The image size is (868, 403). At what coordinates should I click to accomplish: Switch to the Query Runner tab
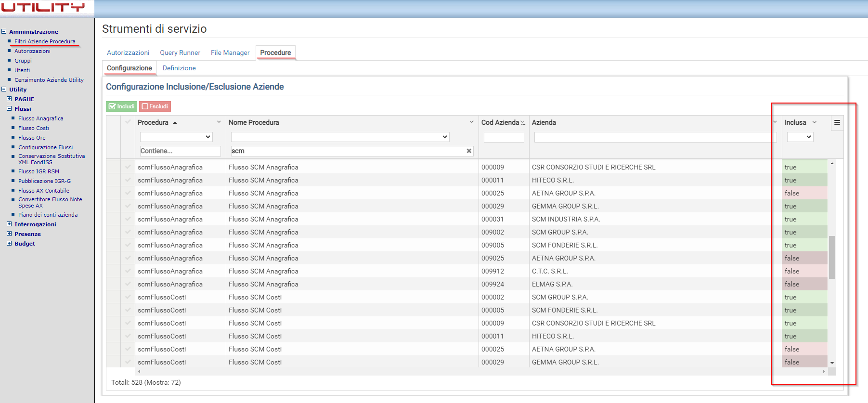click(180, 52)
